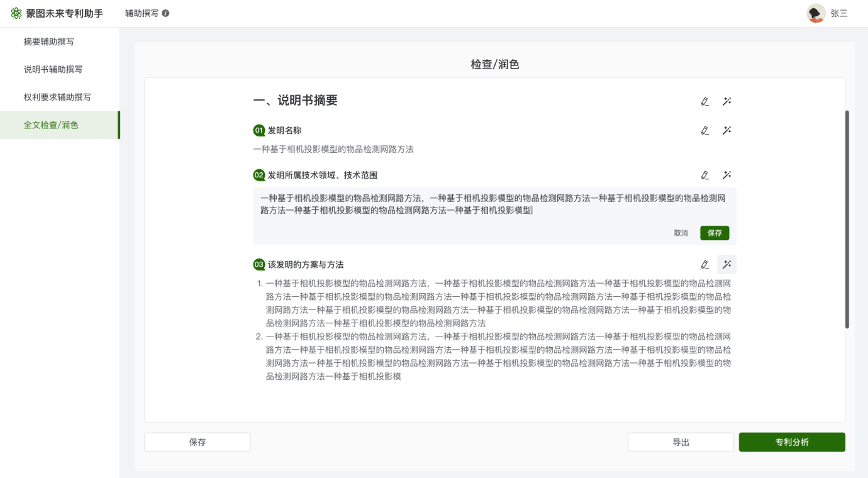Click the pencil icon for 该发明的方案与方法

(704, 265)
